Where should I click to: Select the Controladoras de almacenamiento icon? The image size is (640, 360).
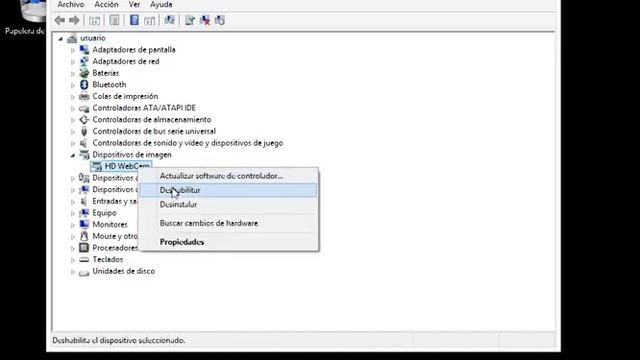(84, 120)
